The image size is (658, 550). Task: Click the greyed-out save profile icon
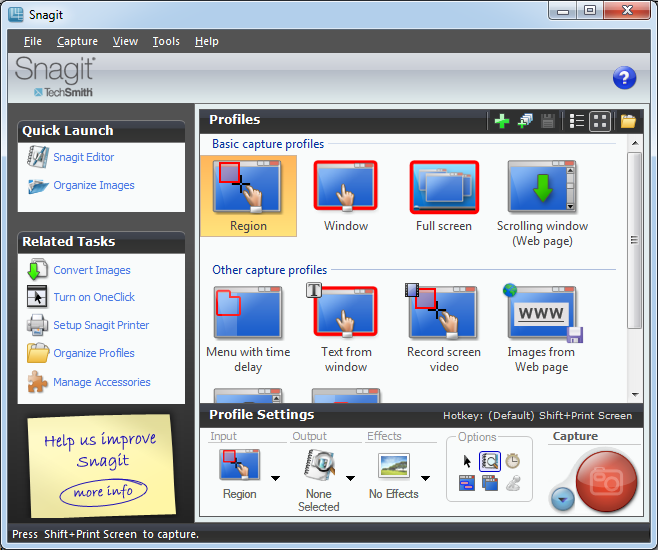548,121
